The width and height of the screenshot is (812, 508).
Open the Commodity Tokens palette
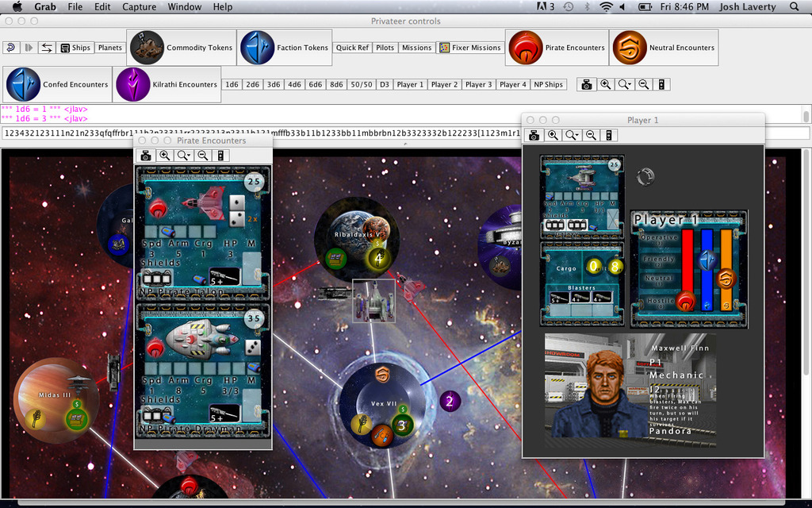[x=182, y=48]
